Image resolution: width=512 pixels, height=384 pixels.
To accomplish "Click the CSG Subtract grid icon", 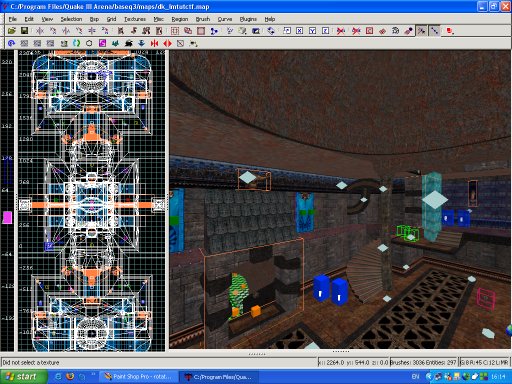I will 175,31.
